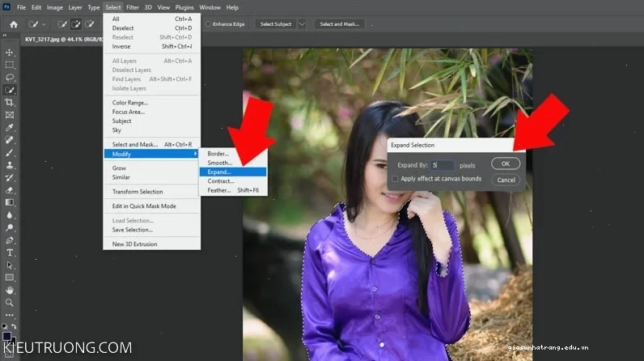Open the File menu
This screenshot has height=361, width=644.
click(21, 7)
